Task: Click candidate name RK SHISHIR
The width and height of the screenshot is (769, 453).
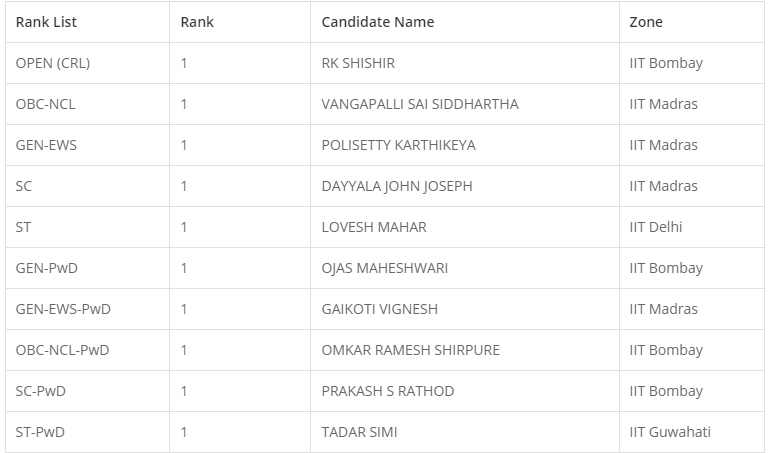Action: coord(358,63)
